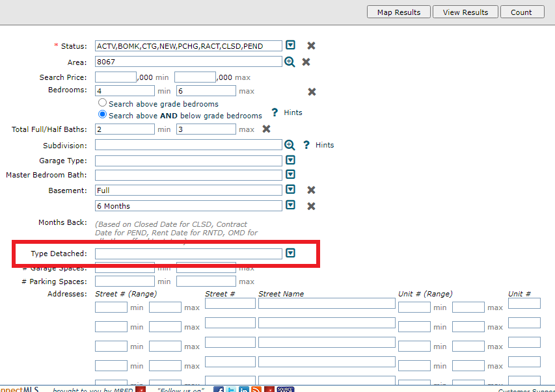Click the Parking Spaces min field
The height and width of the screenshot is (392, 555).
pyautogui.click(x=124, y=281)
